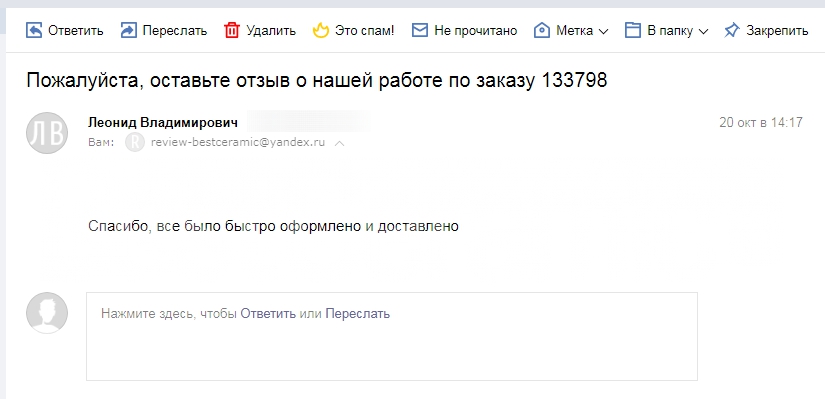Click the Закрепить pin icon
This screenshot has height=399, width=825.
[x=731, y=31]
